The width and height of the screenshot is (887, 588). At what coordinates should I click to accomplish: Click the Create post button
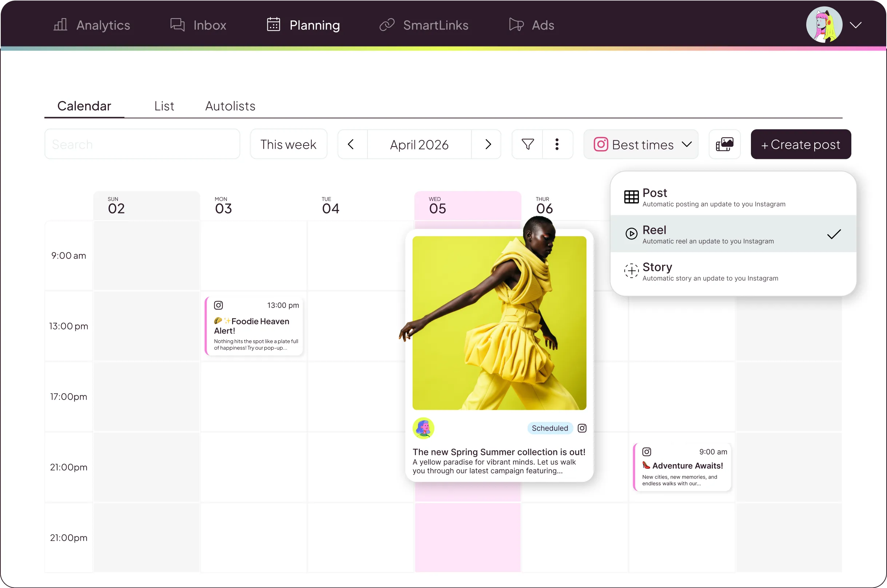tap(801, 144)
